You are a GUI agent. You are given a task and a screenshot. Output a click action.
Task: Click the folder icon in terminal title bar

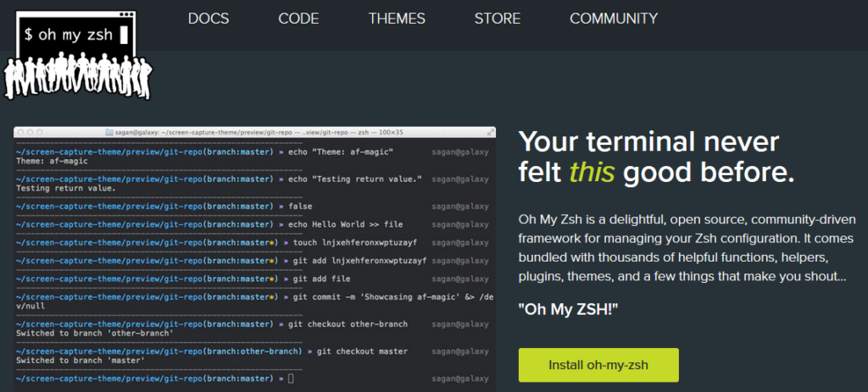point(108,133)
